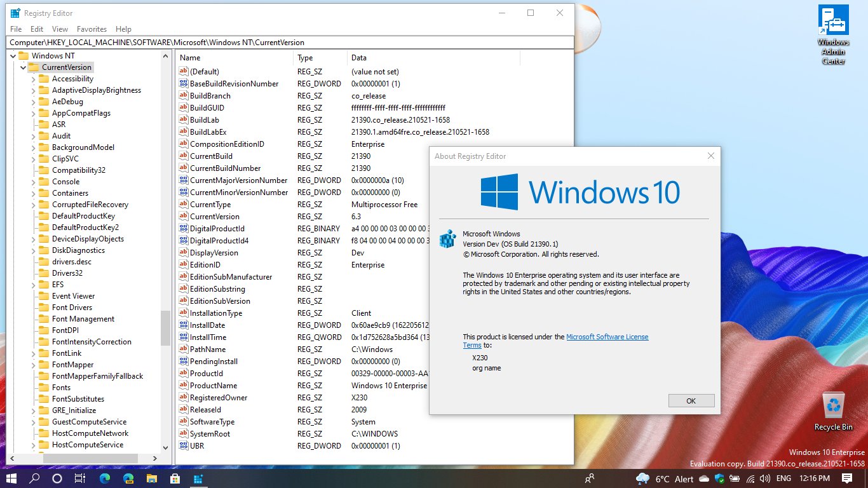Sort values by the Name column header

(235, 58)
